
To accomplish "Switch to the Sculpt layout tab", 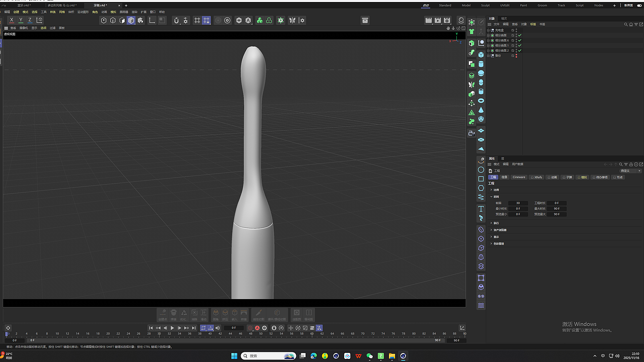I will point(486,6).
